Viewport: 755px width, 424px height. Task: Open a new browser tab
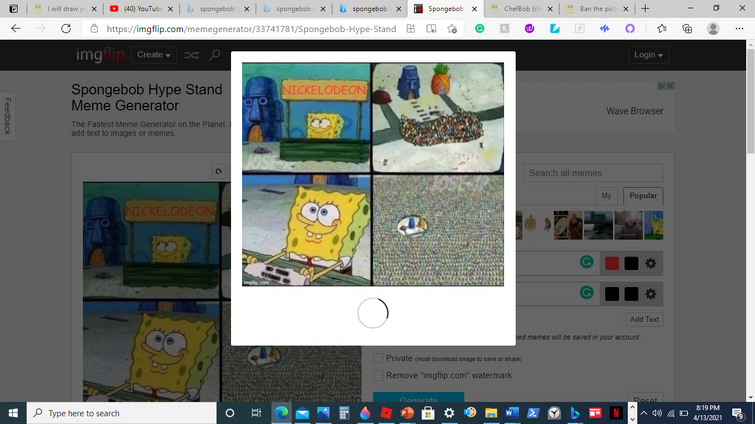pos(645,9)
